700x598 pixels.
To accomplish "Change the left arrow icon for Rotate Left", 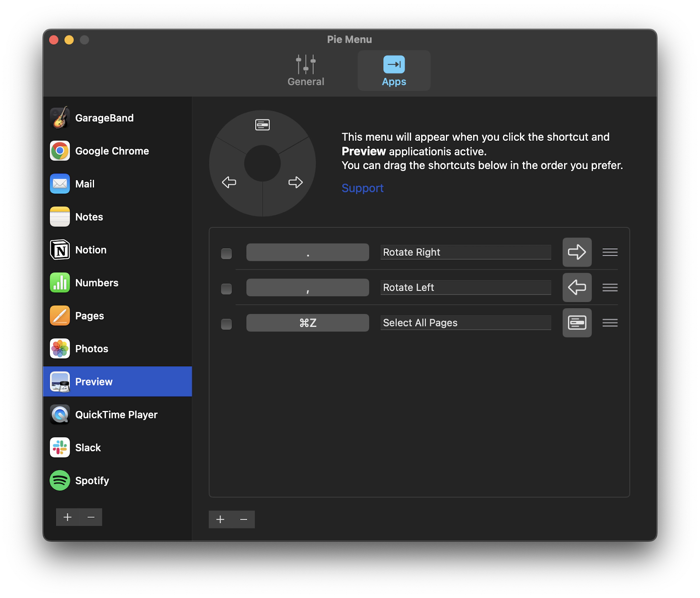I will [577, 288].
